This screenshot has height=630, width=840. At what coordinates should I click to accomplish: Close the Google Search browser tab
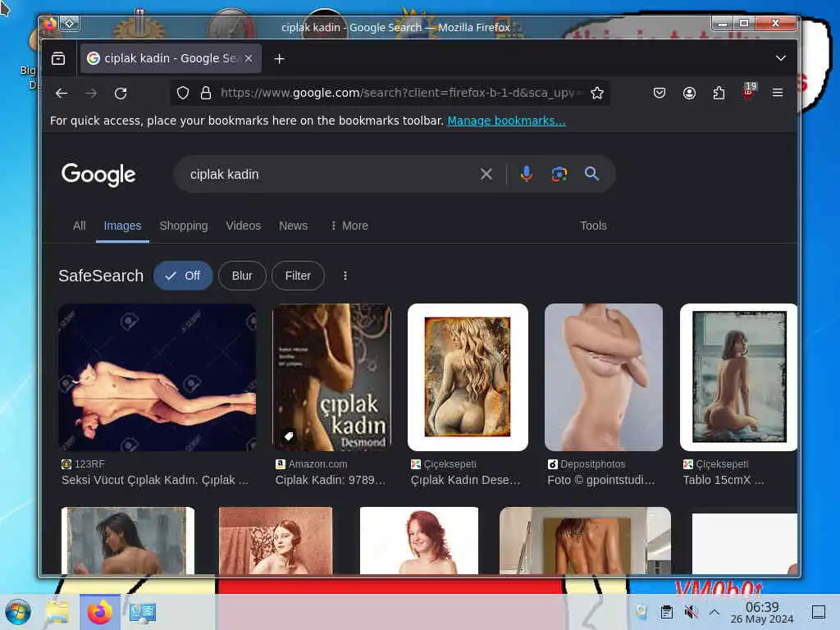coord(249,58)
